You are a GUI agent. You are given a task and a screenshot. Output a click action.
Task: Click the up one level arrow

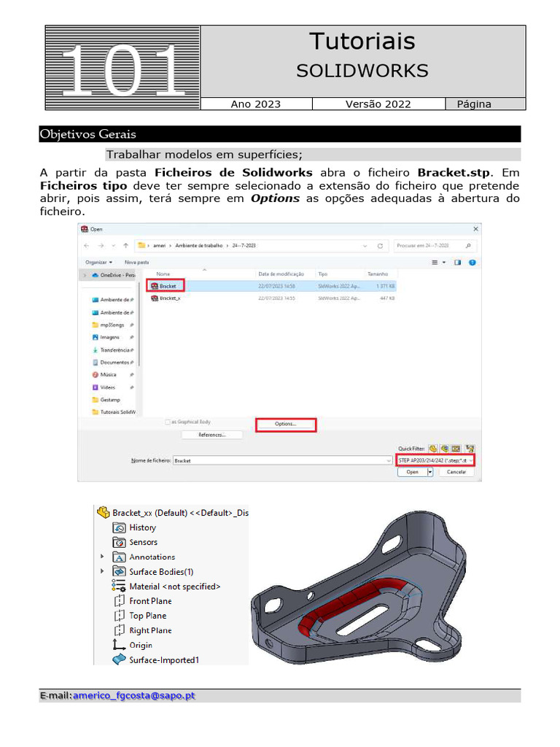125,246
